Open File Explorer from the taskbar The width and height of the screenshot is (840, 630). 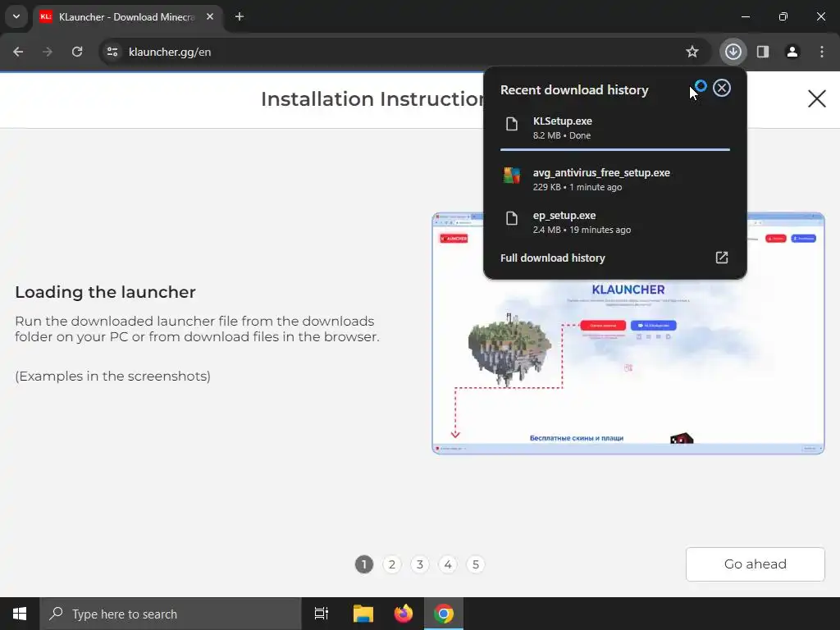(x=363, y=614)
